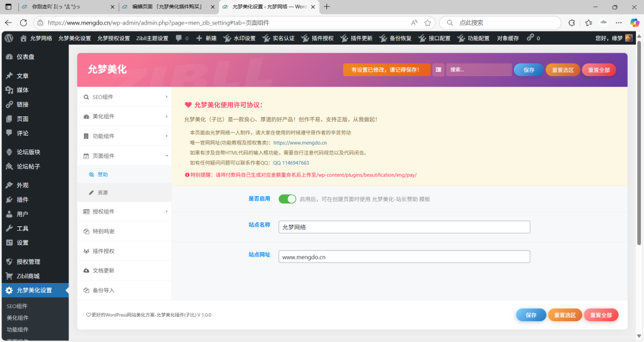The height and width of the screenshot is (342, 644).
Task: Expand SEO组件 section in settings
Action: (124, 97)
